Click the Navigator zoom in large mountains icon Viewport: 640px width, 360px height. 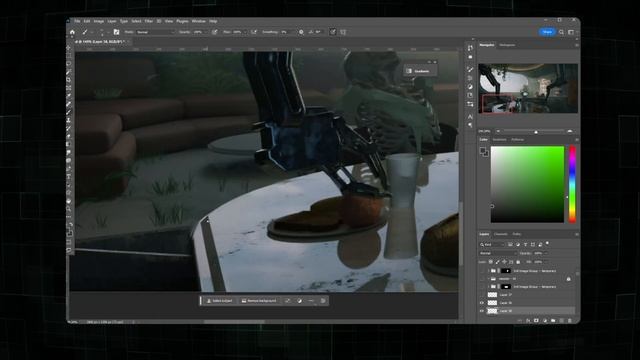point(570,131)
